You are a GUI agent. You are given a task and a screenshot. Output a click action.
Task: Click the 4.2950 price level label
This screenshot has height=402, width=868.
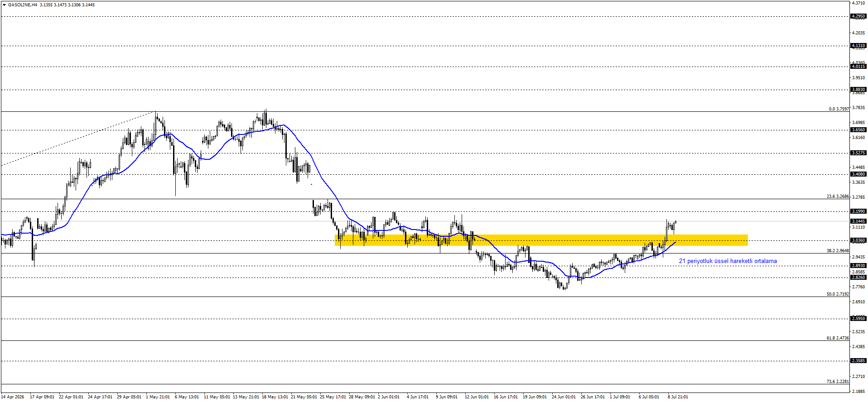point(858,16)
